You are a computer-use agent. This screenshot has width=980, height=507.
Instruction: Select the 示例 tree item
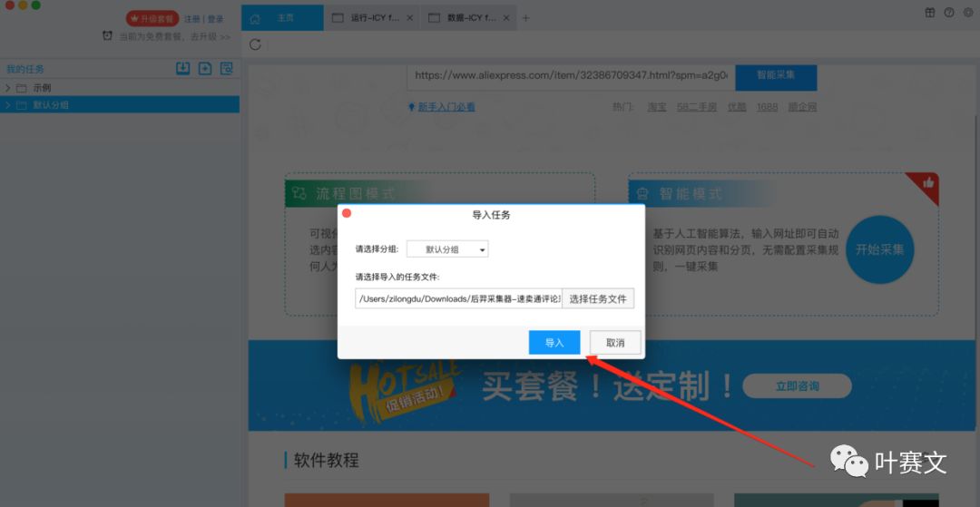click(x=120, y=88)
